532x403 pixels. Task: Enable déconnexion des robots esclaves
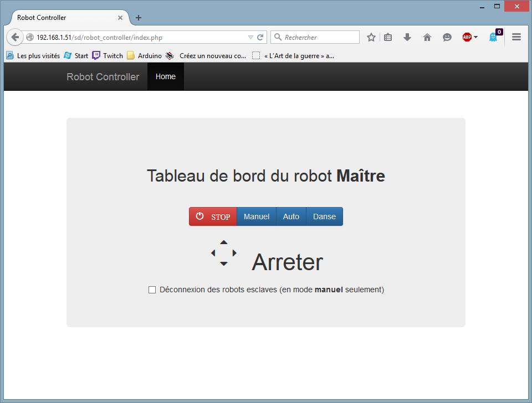(x=152, y=289)
